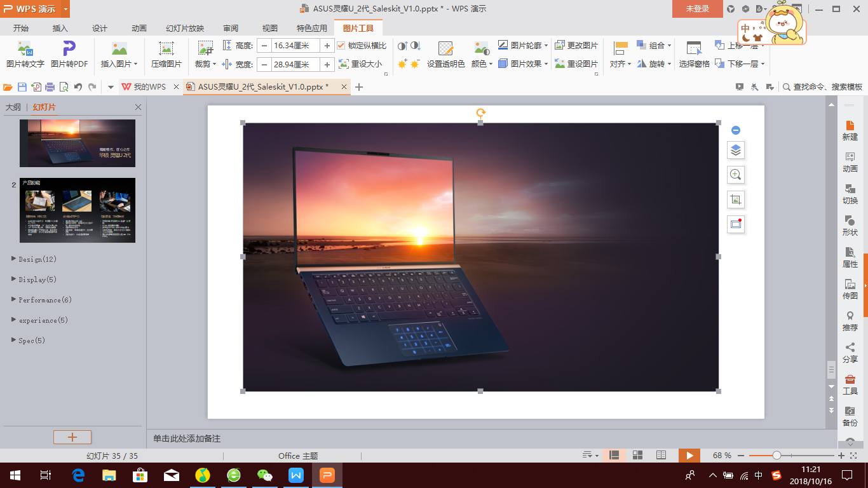868x488 pixels.
Task: Click the zoom slider handle in the status bar
Action: coord(776,455)
